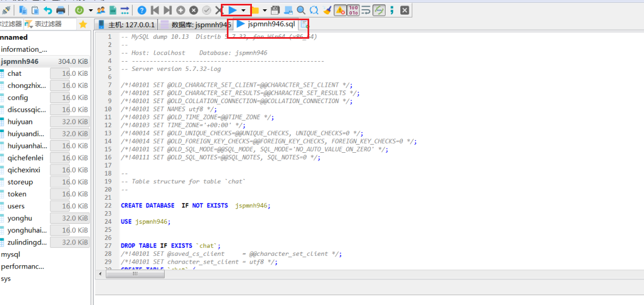
Task: Click the Find magnifier icon
Action: [x=301, y=10]
